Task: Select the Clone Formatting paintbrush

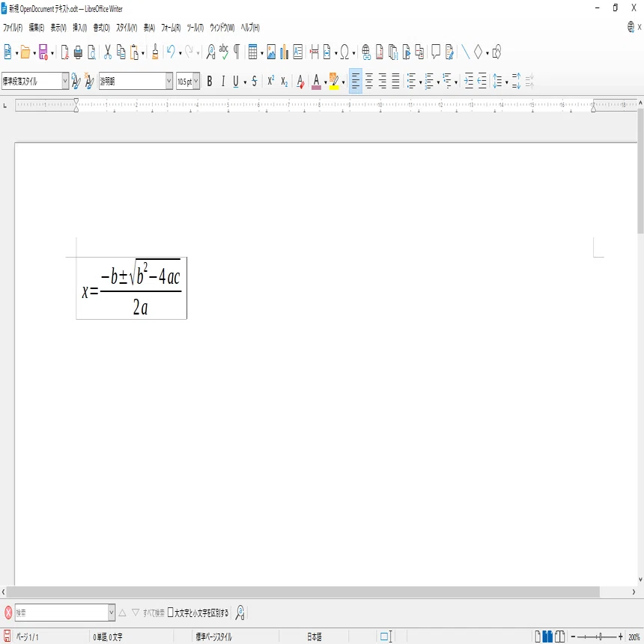Action: [155, 52]
